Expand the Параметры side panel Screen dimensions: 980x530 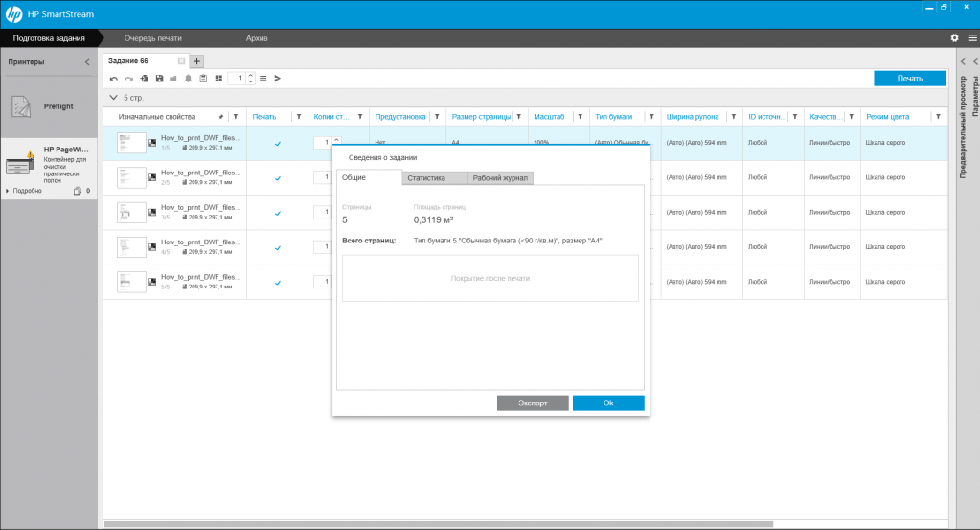tap(975, 62)
